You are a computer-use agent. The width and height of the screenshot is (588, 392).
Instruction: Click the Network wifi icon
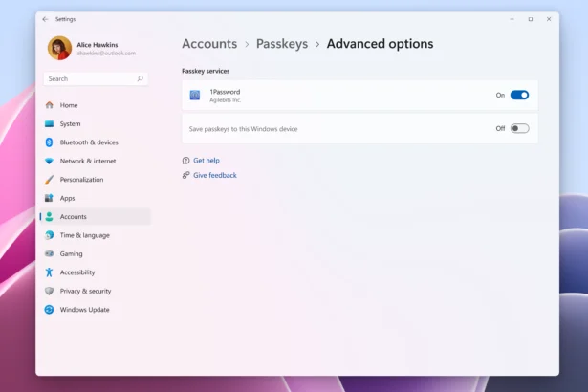49,161
